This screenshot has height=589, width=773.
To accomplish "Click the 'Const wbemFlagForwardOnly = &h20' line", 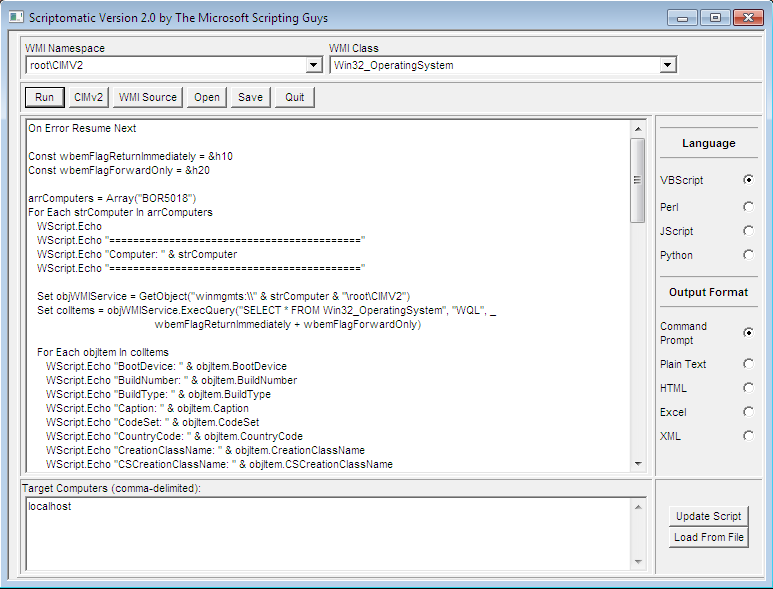I will (119, 171).
